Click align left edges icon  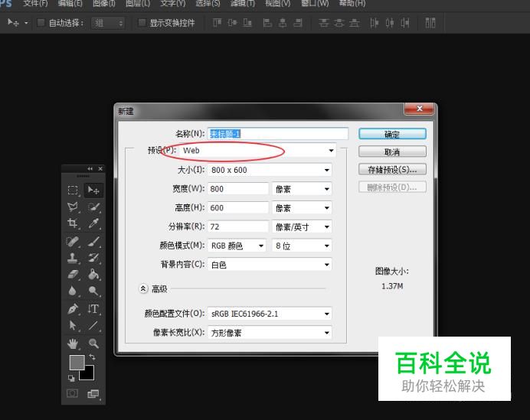coord(268,23)
